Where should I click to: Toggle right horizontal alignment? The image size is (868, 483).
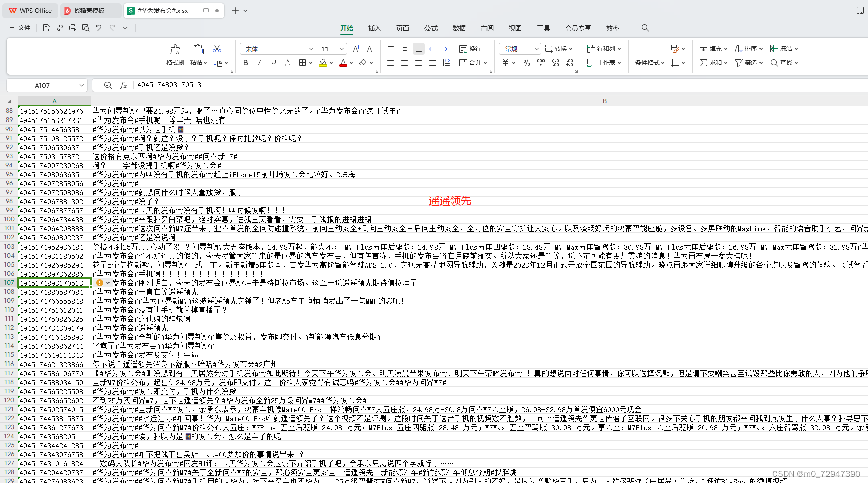[x=418, y=63]
